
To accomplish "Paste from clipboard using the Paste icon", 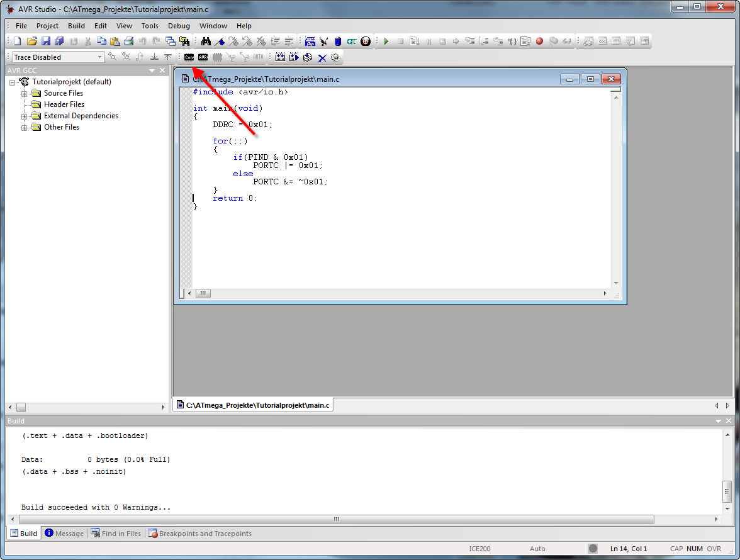I will (115, 42).
